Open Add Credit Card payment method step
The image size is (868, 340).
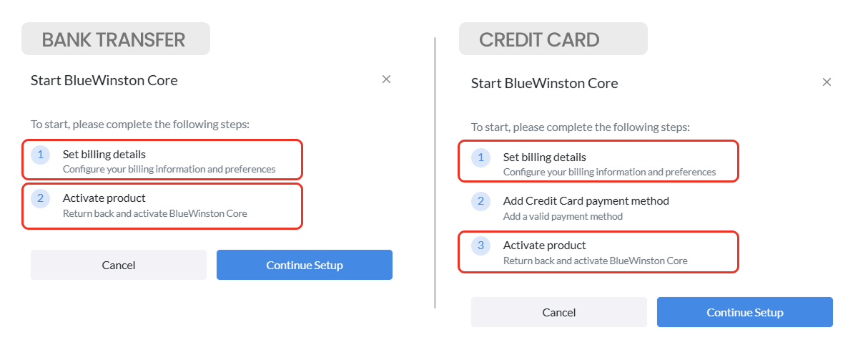(586, 201)
